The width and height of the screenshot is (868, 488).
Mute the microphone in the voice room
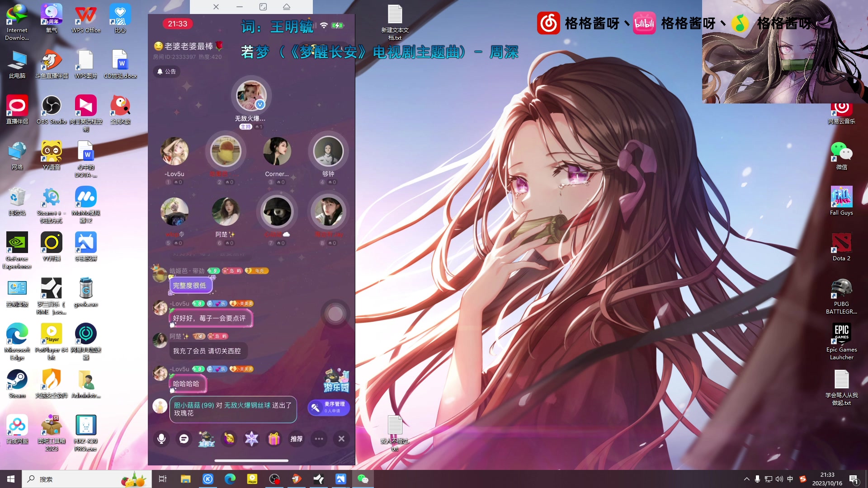tap(161, 439)
